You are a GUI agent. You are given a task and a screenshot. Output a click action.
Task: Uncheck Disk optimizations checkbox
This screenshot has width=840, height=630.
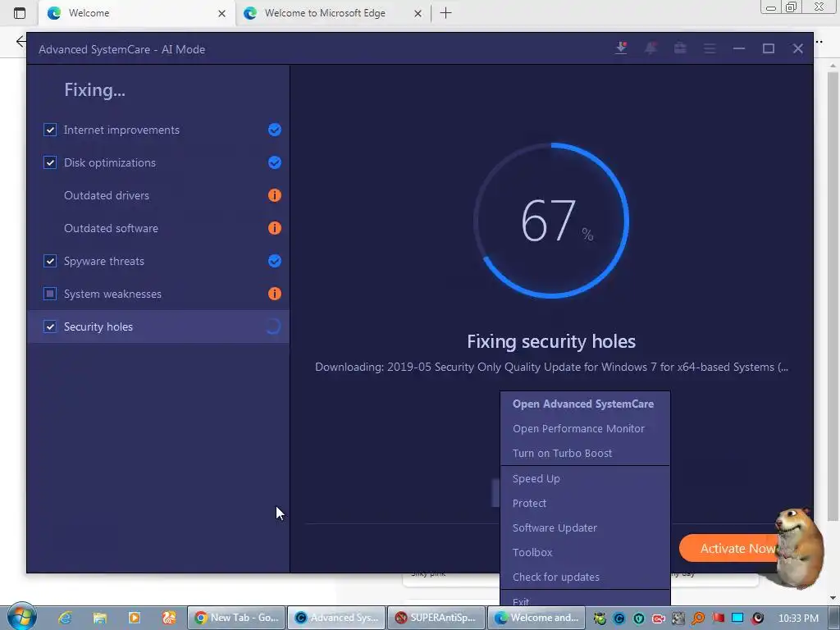pyautogui.click(x=50, y=162)
